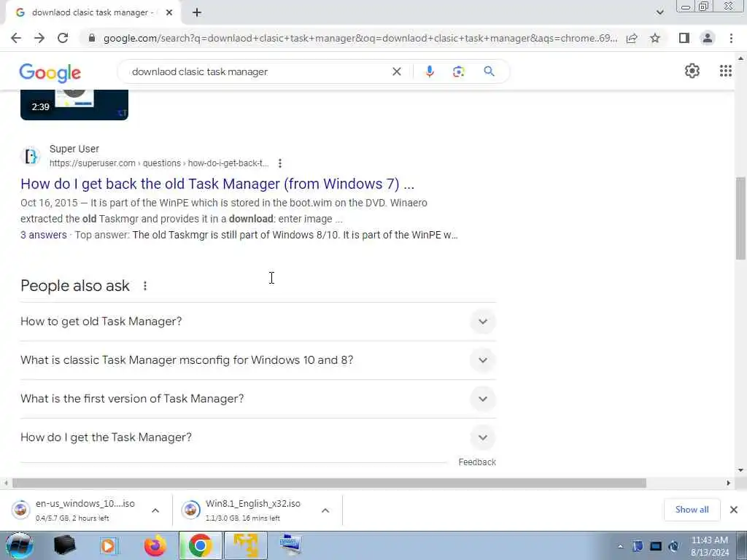This screenshot has width=747, height=560.
Task: Open 'How do I get back the old Task Manager' link
Action: pyautogui.click(x=217, y=184)
